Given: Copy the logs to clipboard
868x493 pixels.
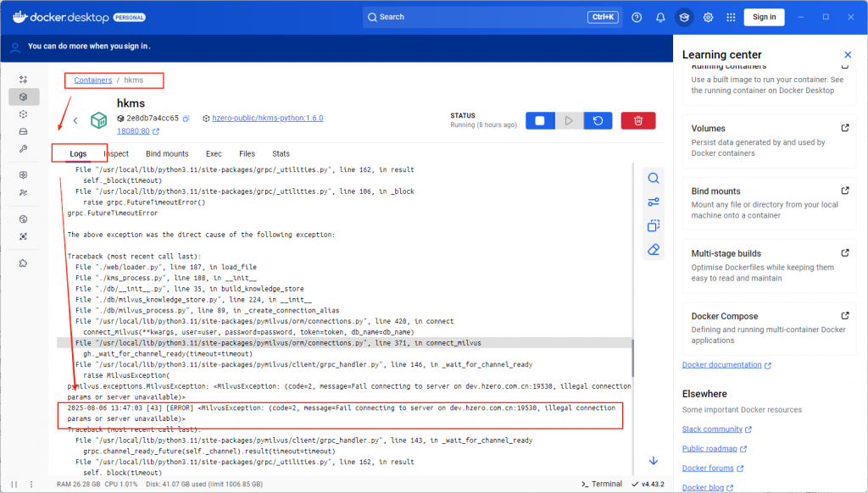Looking at the screenshot, I should [x=654, y=226].
